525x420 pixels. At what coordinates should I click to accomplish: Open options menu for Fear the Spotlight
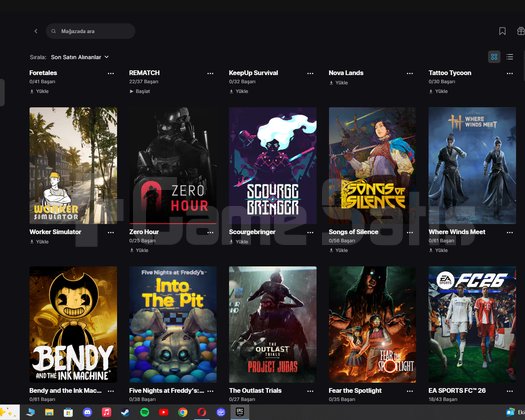[x=410, y=391]
